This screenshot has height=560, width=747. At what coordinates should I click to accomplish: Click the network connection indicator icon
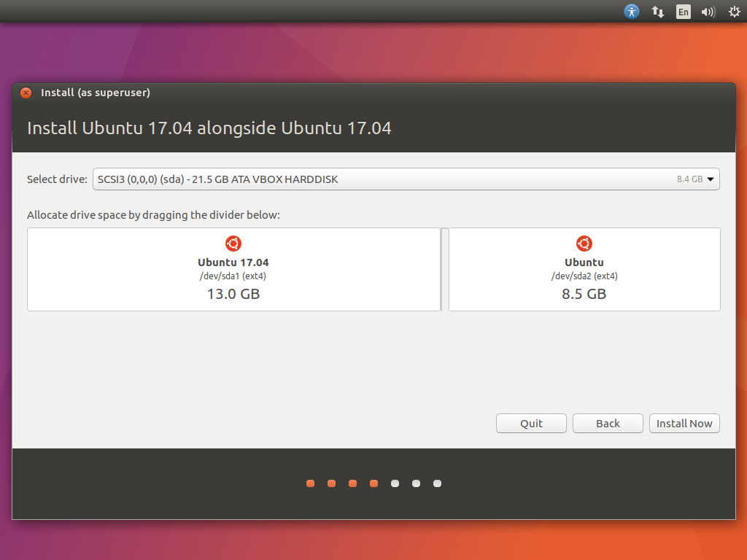click(x=657, y=12)
